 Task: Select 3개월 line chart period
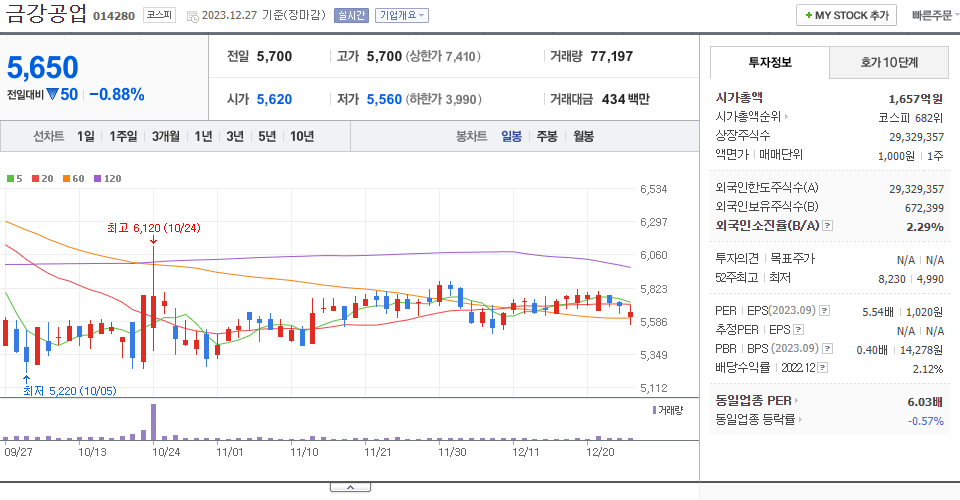pos(165,136)
